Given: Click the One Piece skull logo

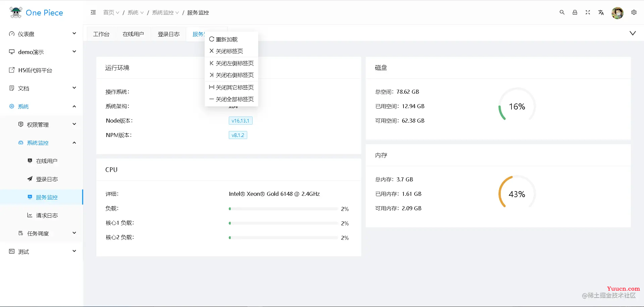Looking at the screenshot, I should coord(16,12).
